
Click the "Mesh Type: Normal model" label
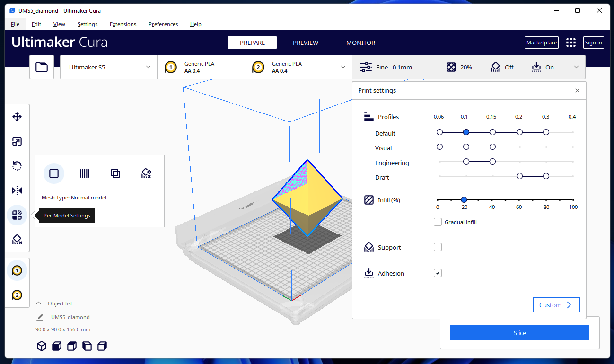click(x=74, y=198)
